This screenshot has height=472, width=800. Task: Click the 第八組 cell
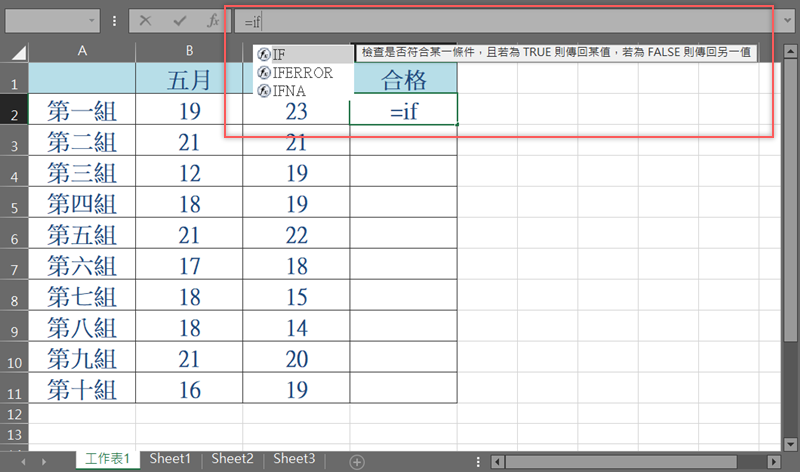click(x=82, y=327)
